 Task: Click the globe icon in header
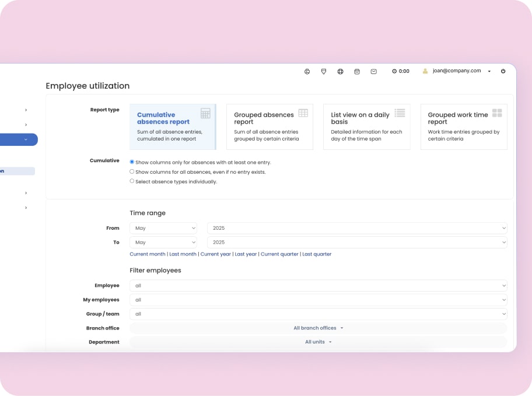(340, 71)
